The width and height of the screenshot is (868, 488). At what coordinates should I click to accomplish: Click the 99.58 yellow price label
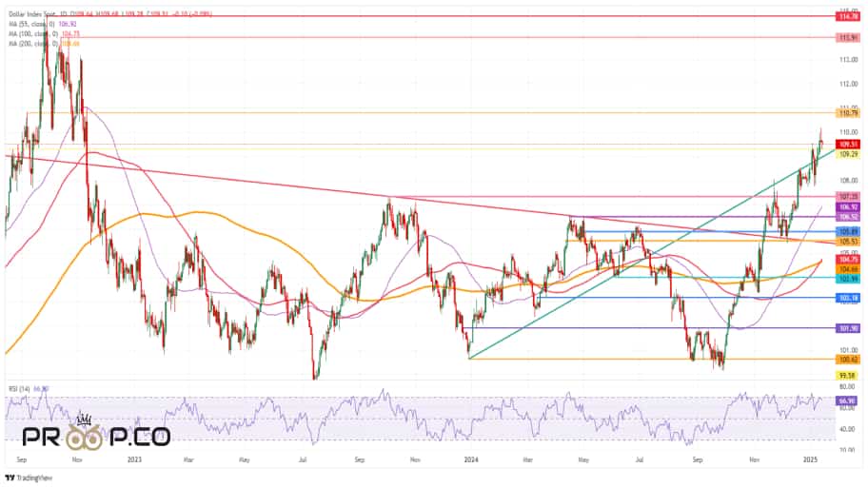coord(847,375)
